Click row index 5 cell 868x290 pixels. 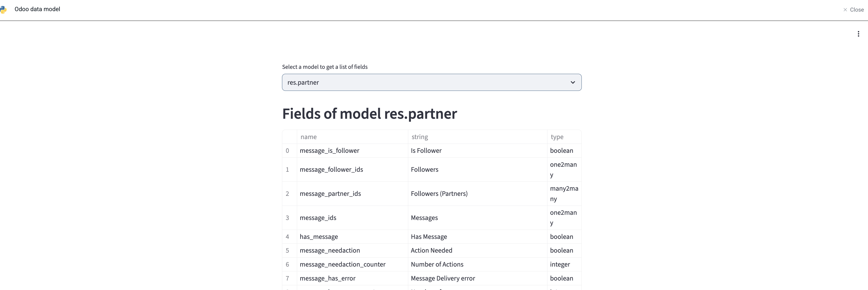pos(289,250)
